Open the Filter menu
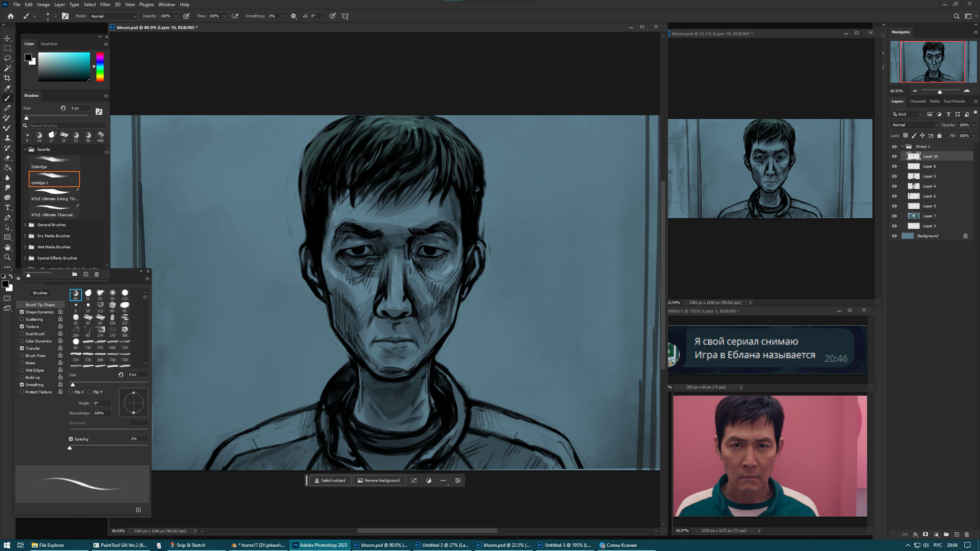The height and width of the screenshot is (551, 980). [105, 5]
